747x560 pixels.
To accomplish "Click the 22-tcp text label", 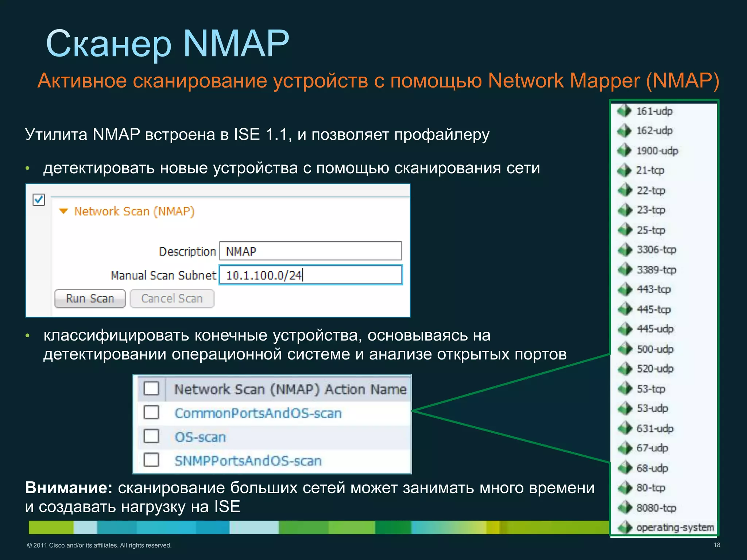I will (x=651, y=191).
